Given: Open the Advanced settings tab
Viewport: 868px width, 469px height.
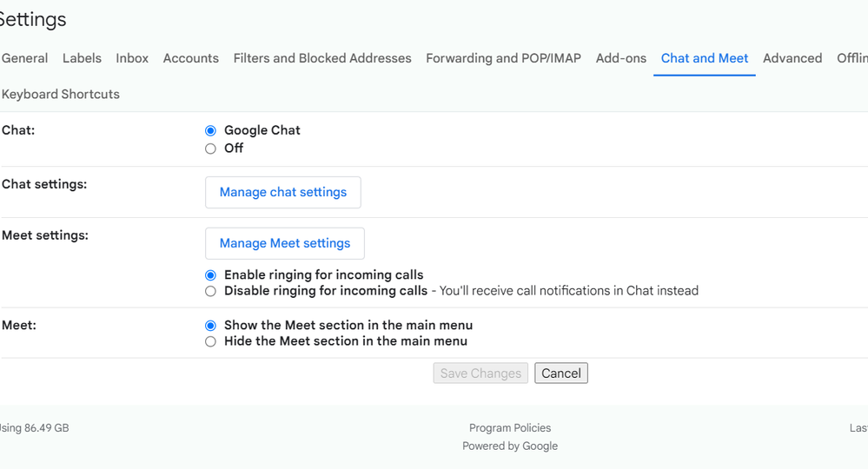Looking at the screenshot, I should click(792, 58).
